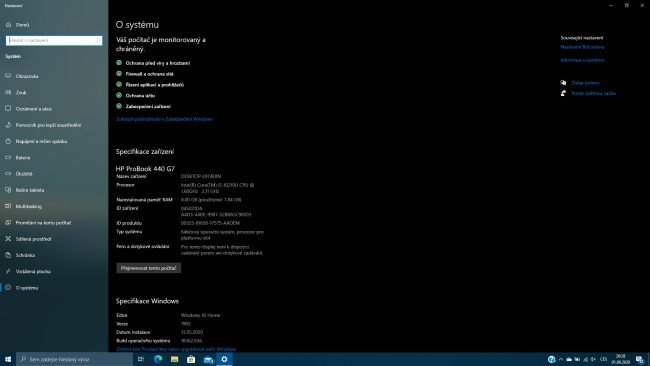Open Action Center notifications icon
This screenshot has width=650, height=366.
[x=640, y=359]
